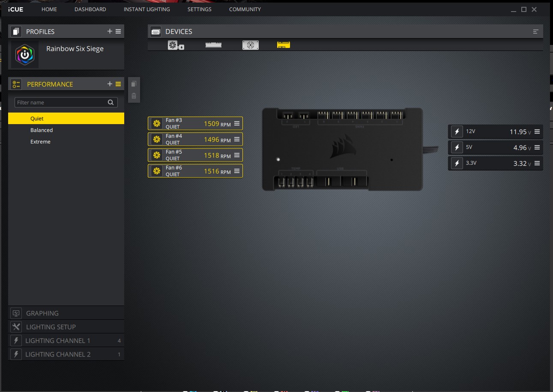The height and width of the screenshot is (392, 553).
Task: Click the iCUE logo
Action: click(x=16, y=9)
